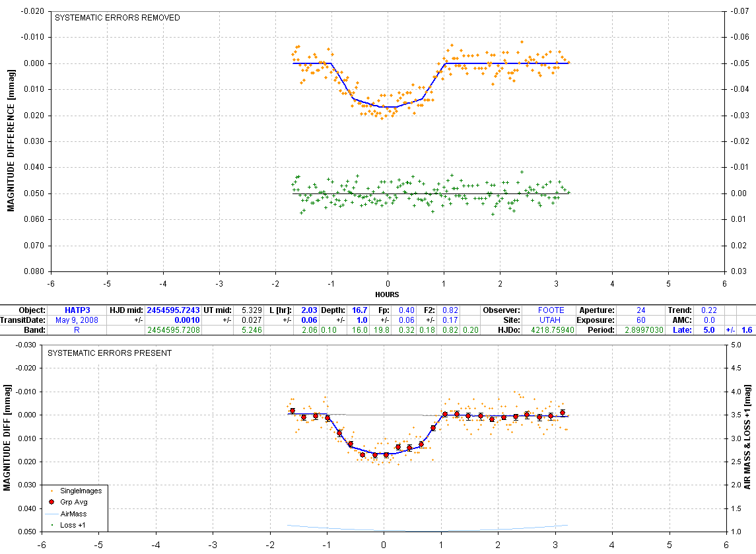Select the Band value R
This screenshot has width=756, height=554.
coord(77,329)
